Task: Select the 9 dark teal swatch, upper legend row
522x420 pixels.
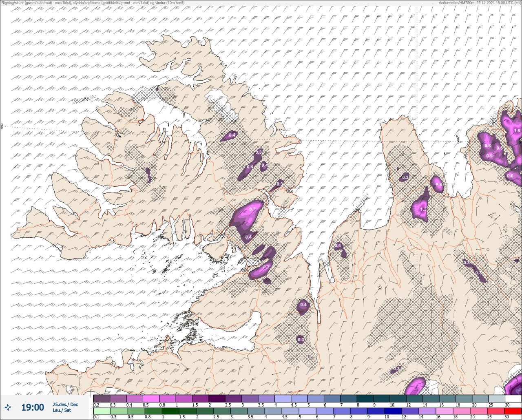Action: (x=381, y=398)
